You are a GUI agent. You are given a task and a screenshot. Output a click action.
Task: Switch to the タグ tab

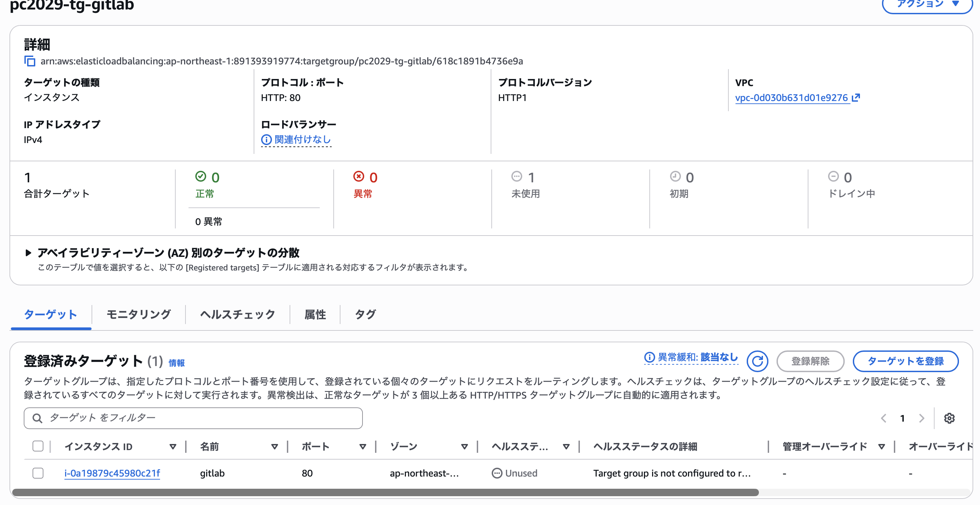(x=365, y=315)
